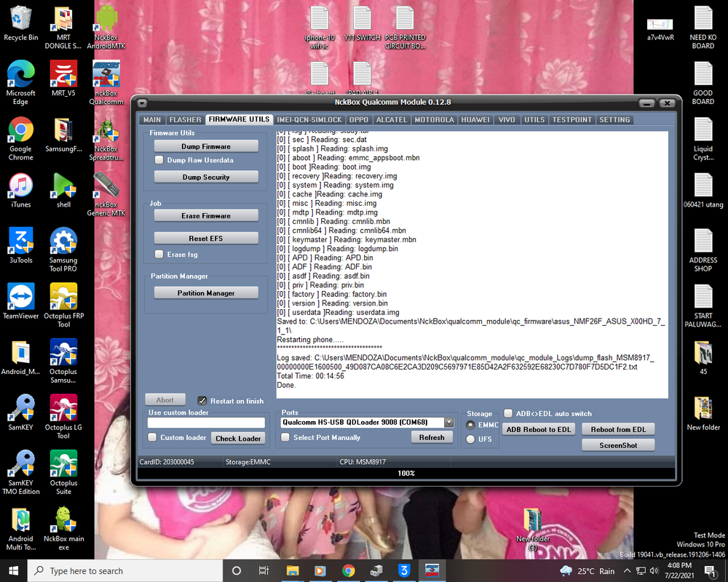728x582 pixels.
Task: Toggle ADB<>EDL auto switch checkbox
Action: [x=508, y=413]
